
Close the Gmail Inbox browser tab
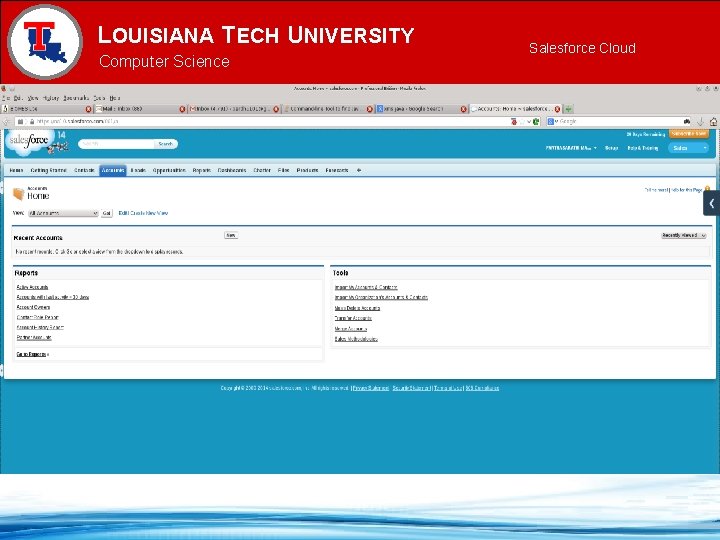pyautogui.click(x=276, y=109)
